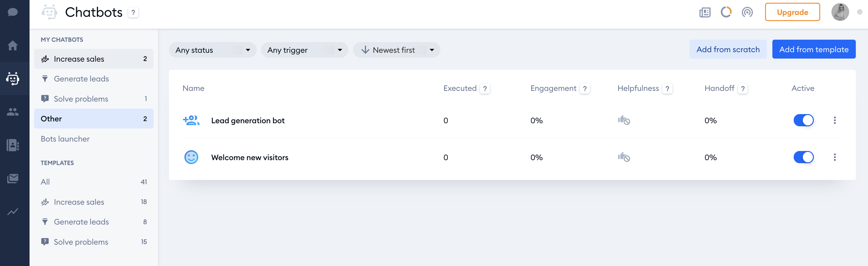Open the chat bubble icon in left rail
Screen dimensions: 868x266
[13, 13]
